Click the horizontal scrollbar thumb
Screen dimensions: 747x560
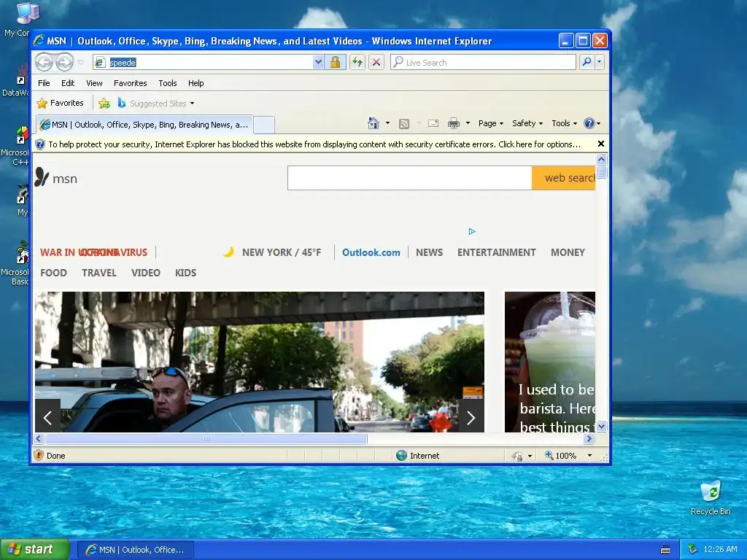tap(206, 438)
